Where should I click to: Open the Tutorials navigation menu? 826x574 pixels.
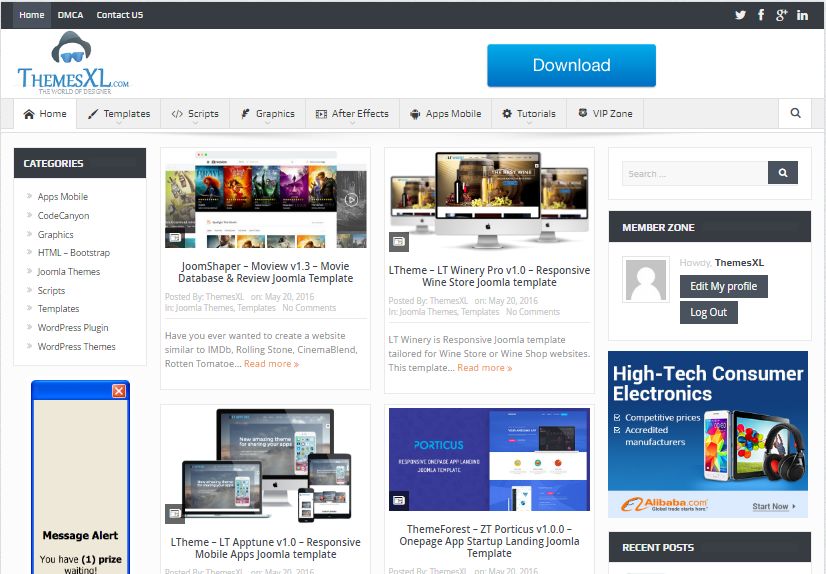[x=529, y=113]
